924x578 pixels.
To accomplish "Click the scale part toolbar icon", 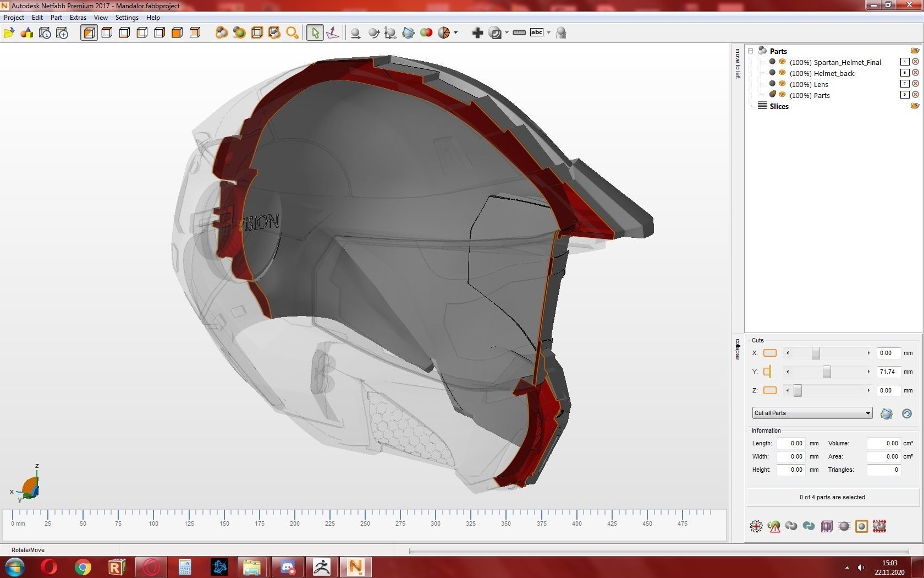I will [391, 33].
